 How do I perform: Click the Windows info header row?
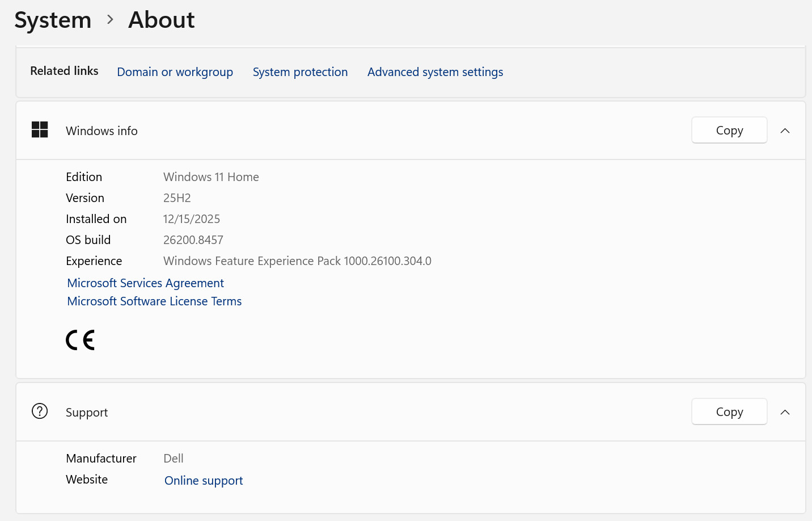pyautogui.click(x=411, y=131)
